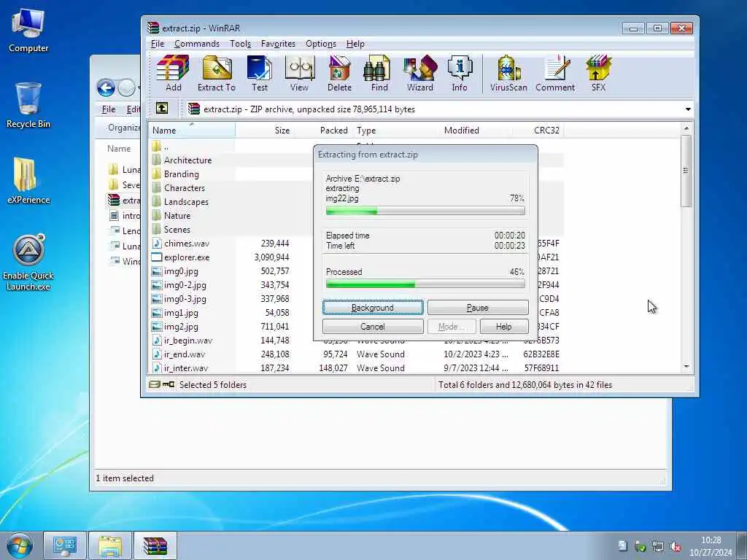Click the Add toolbar icon in WinRAR
The width and height of the screenshot is (747, 560).
click(173, 74)
